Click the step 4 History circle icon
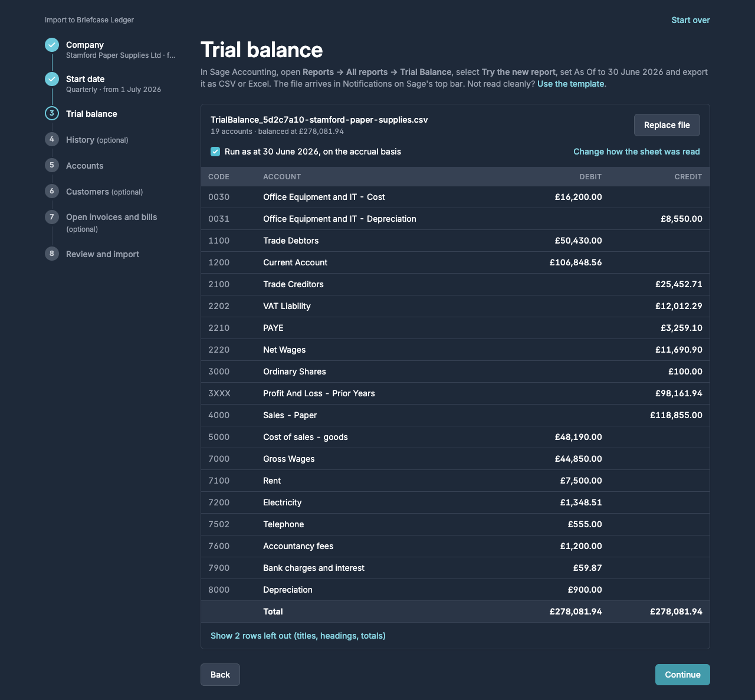The image size is (755, 700). pyautogui.click(x=52, y=139)
